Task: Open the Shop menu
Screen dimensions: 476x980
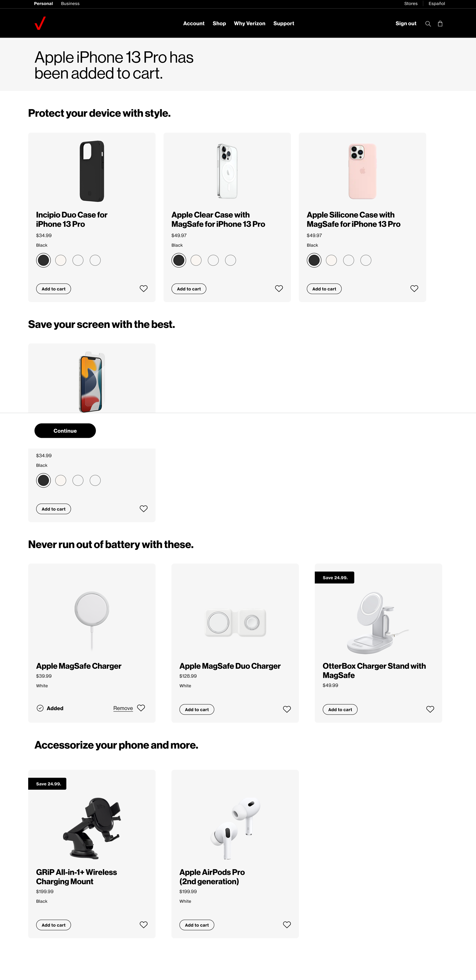Action: click(219, 24)
